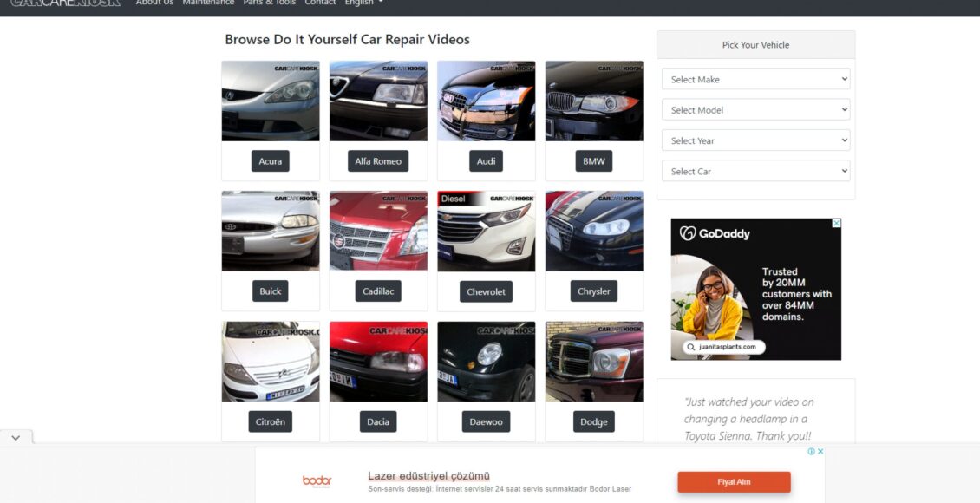This screenshot has height=503, width=980.
Task: Click the Dodge button
Action: click(x=594, y=422)
